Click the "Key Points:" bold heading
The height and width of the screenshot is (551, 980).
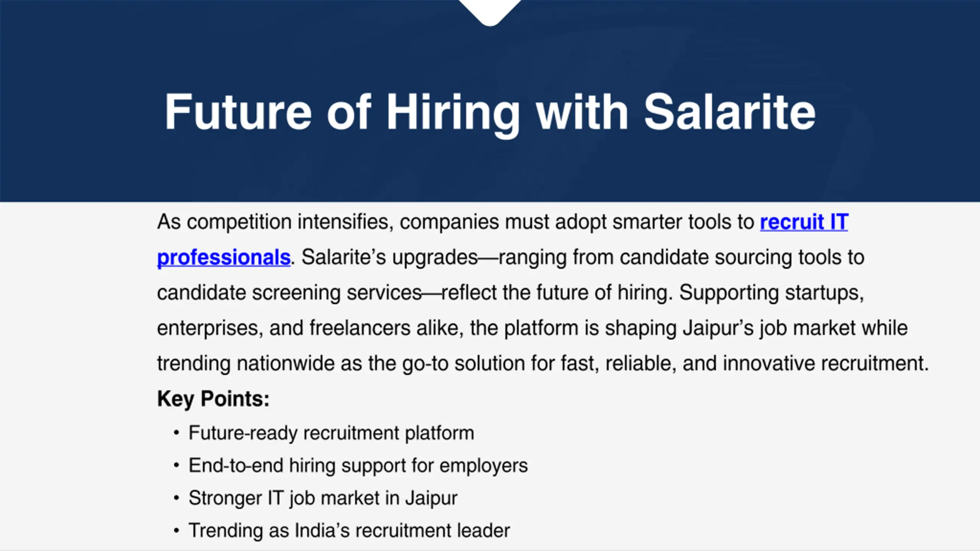213,399
